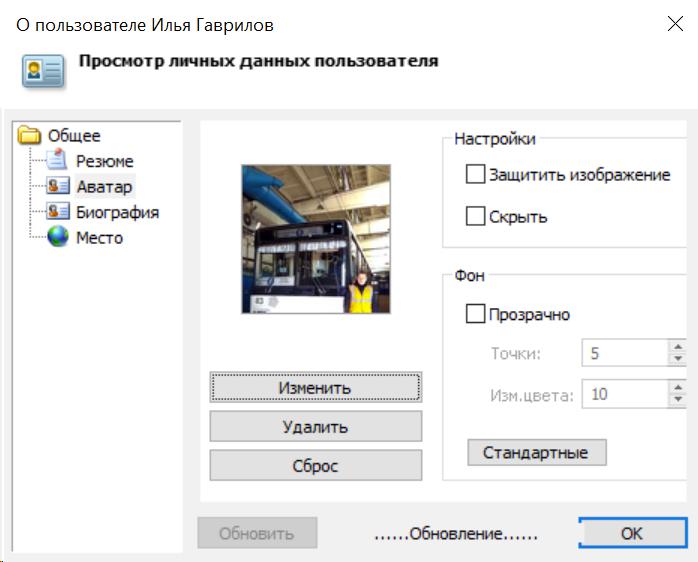
Task: Decrease the Точки value with down arrow
Action: pyautogui.click(x=678, y=359)
